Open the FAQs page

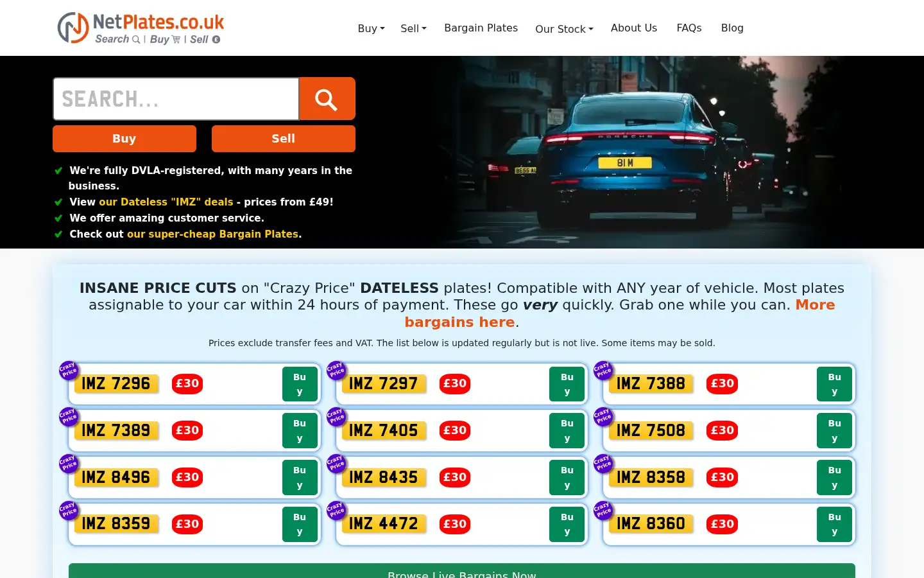(x=689, y=28)
